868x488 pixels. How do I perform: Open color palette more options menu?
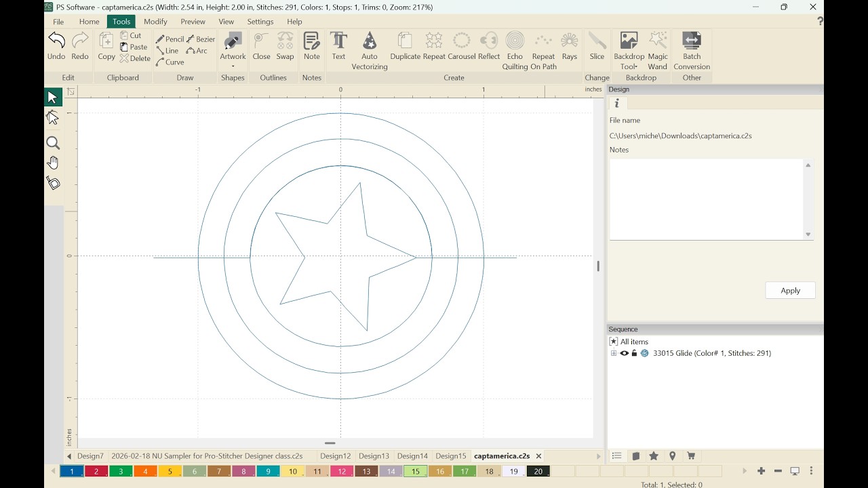pyautogui.click(x=811, y=471)
